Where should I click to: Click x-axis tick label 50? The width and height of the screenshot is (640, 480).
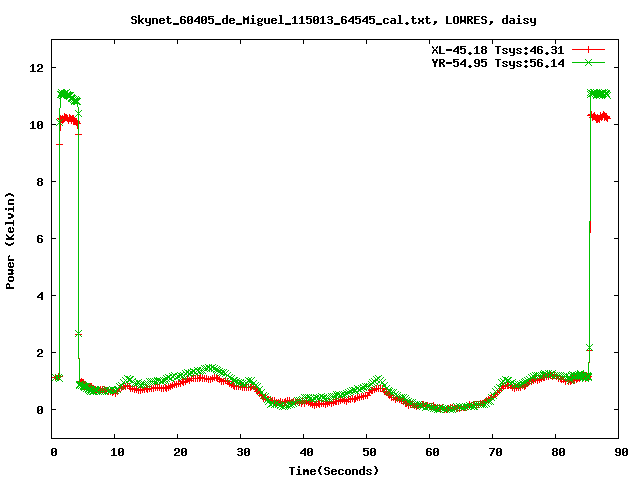pyautogui.click(x=369, y=452)
